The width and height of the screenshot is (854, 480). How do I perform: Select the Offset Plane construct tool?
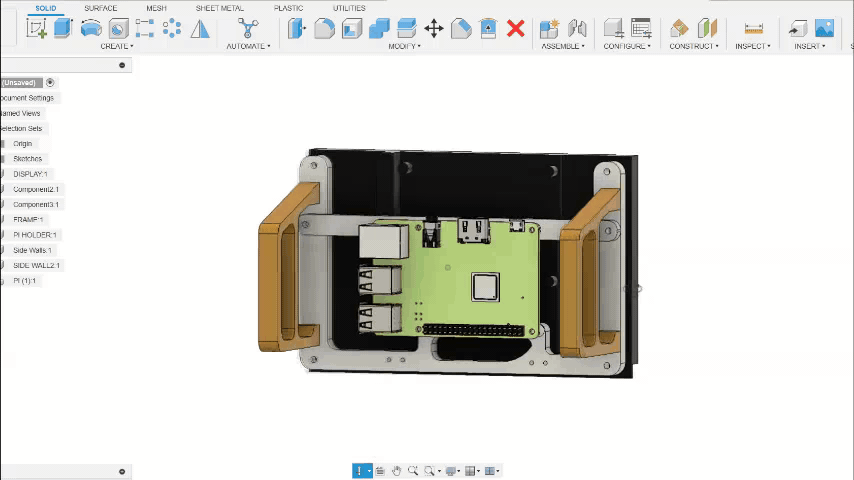[x=679, y=28]
